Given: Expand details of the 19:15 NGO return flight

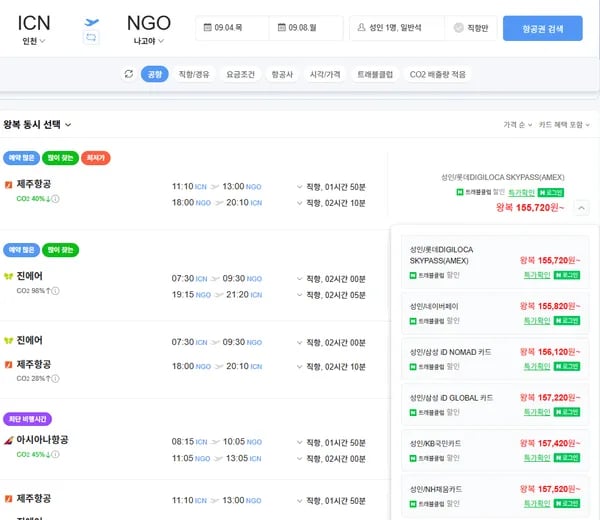Looking at the screenshot, I should 300,295.
